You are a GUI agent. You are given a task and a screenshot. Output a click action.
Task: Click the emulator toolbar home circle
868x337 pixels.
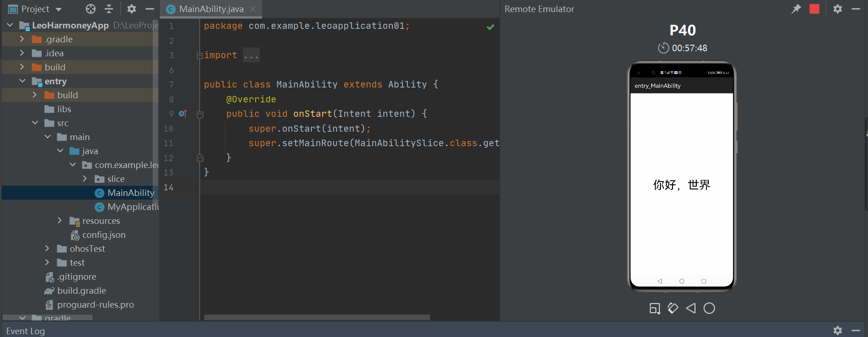(x=709, y=308)
